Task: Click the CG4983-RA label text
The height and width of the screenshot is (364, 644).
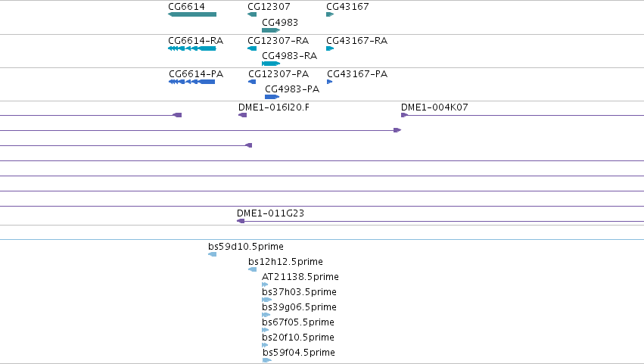Action: pos(290,56)
